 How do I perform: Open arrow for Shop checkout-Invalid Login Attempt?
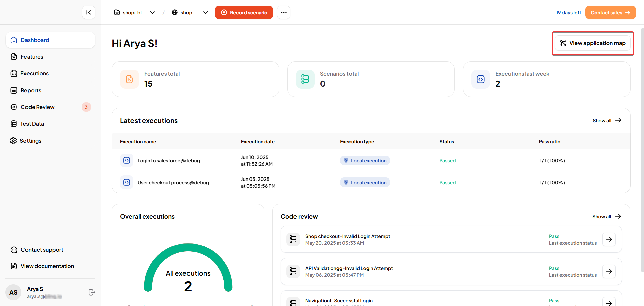click(609, 239)
